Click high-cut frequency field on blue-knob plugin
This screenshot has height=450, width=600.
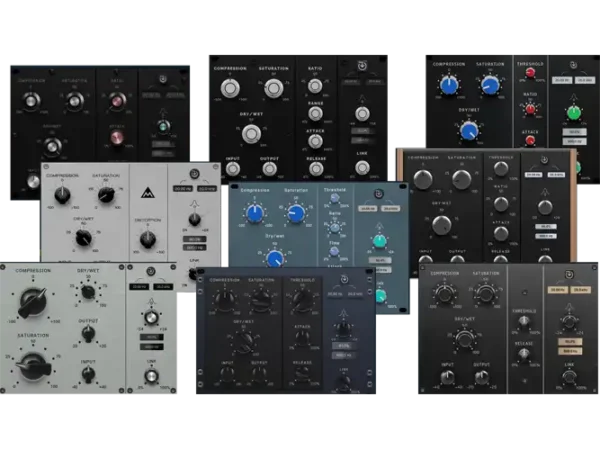click(x=585, y=80)
